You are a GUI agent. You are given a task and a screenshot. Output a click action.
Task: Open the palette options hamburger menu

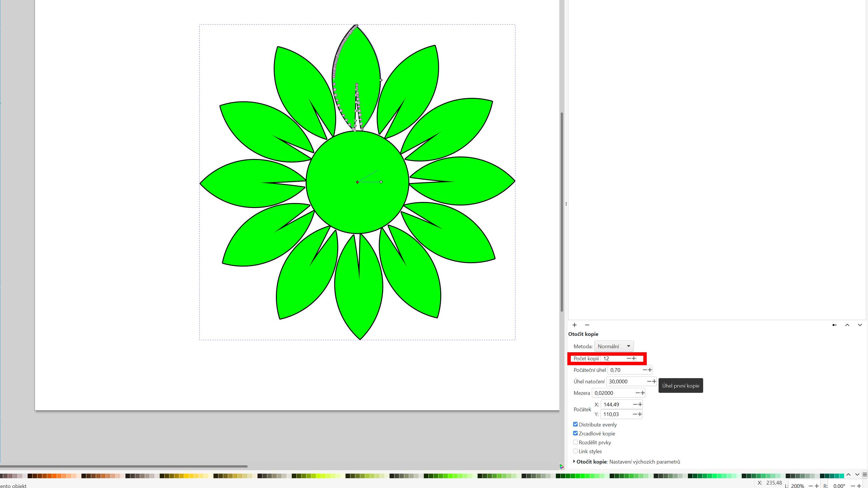(865, 475)
